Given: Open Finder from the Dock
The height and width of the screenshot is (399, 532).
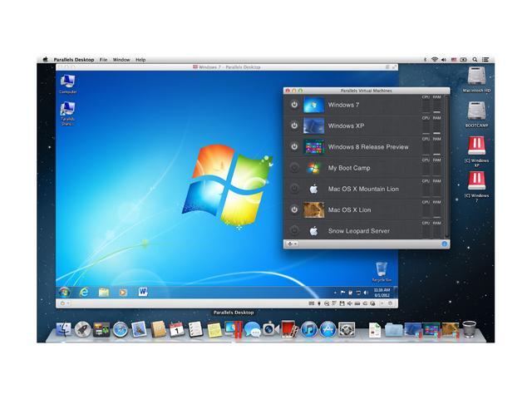Looking at the screenshot, I should pyautogui.click(x=63, y=329).
